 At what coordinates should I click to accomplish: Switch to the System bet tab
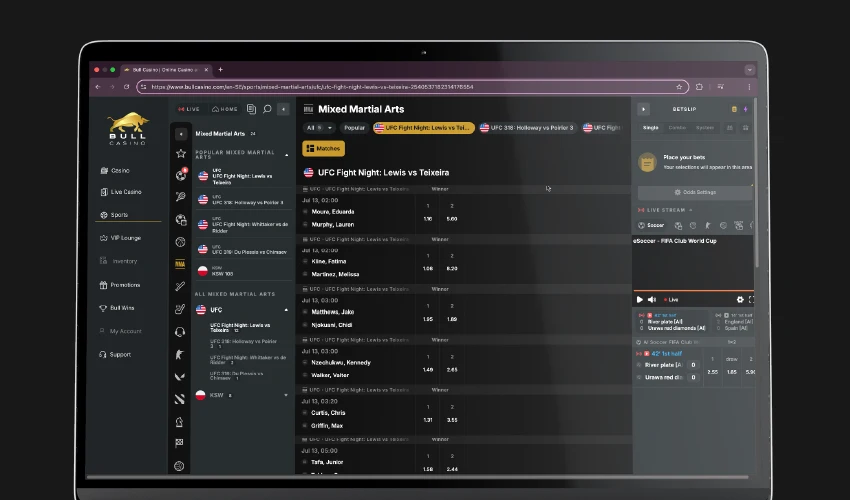click(x=705, y=128)
